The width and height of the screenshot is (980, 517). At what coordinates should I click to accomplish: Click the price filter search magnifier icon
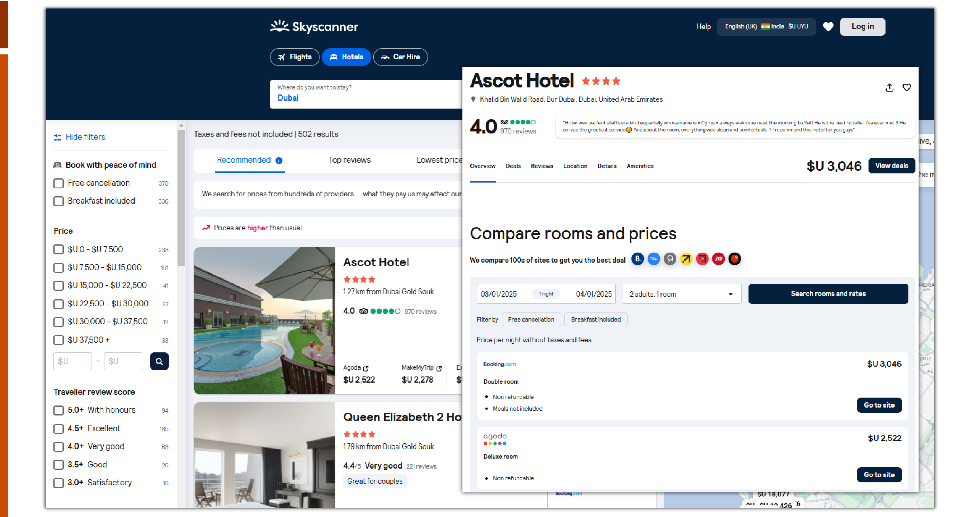click(x=159, y=361)
